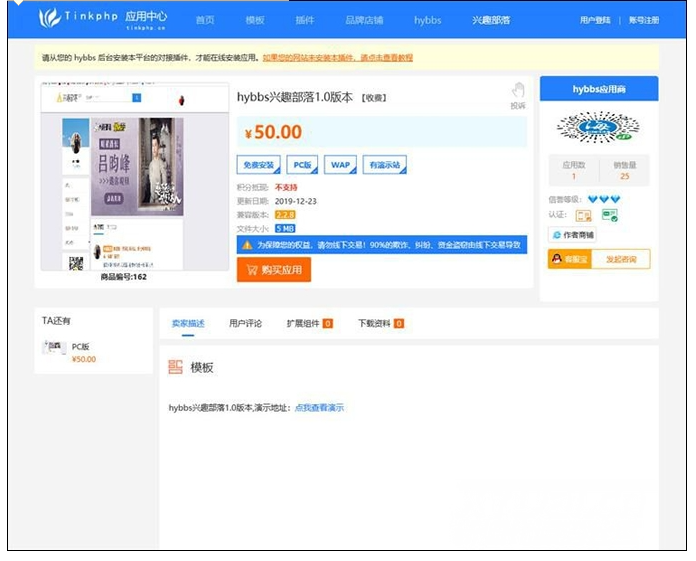The height and width of the screenshot is (561, 696).
Task: Select the 卖家描述 tab
Action: click(x=188, y=324)
